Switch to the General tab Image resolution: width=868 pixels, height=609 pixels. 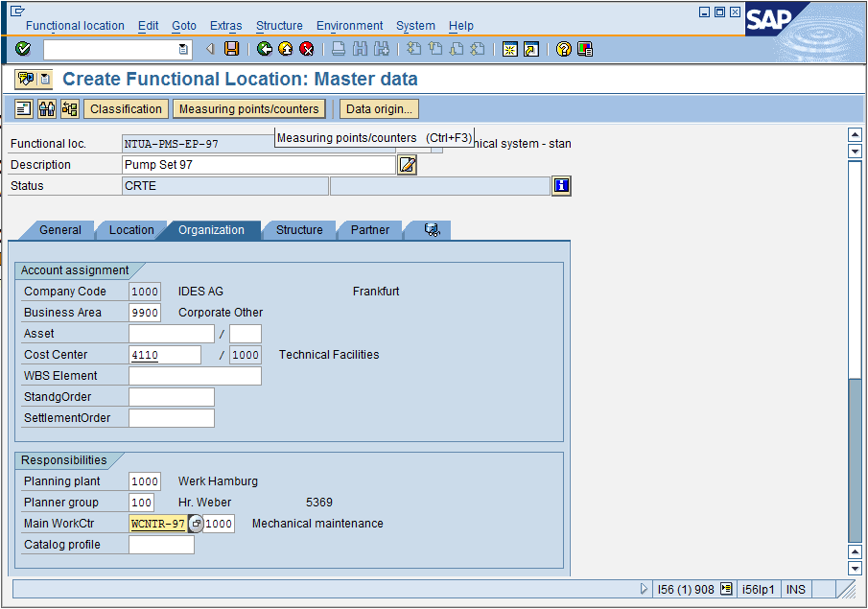(59, 230)
